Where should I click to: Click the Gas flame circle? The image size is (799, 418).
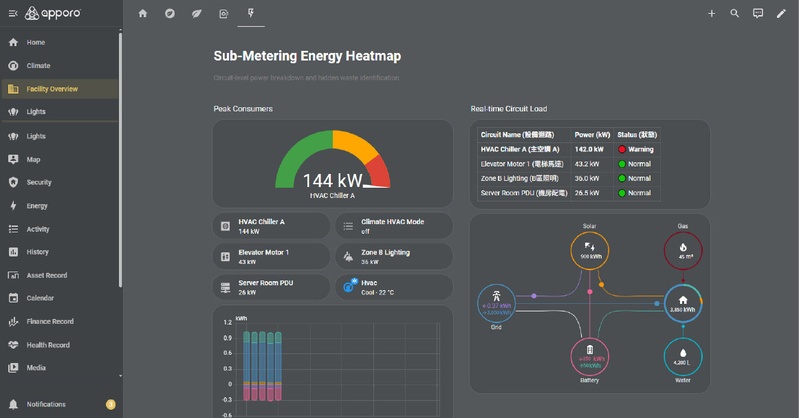[683, 250]
